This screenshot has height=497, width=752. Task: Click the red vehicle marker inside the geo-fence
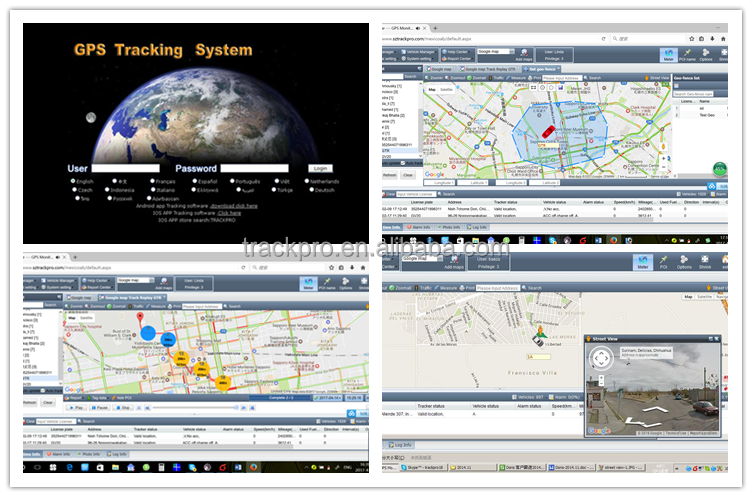(x=548, y=131)
